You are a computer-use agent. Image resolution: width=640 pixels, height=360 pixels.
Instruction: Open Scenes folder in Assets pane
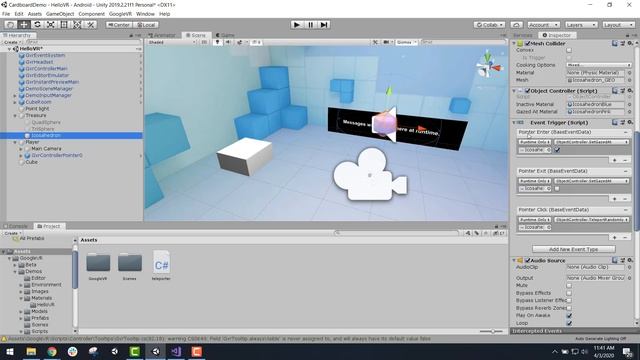(130, 266)
